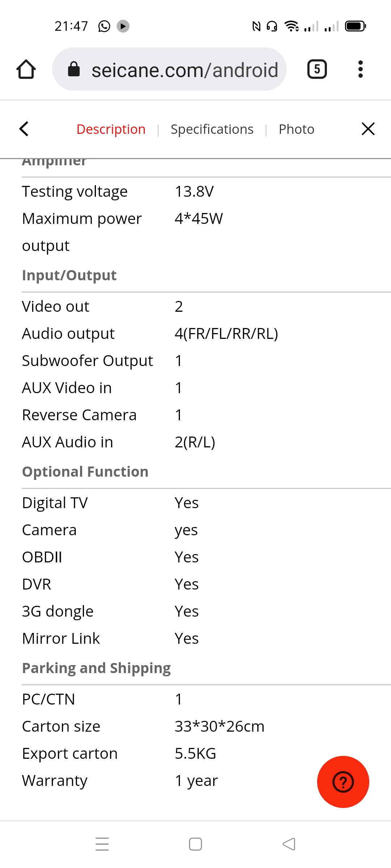Tap the Android home square button
Image resolution: width=391 pixels, height=868 pixels.
point(195,844)
